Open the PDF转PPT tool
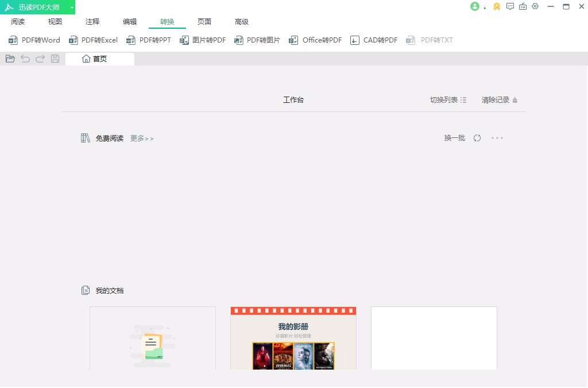This screenshot has height=388, width=588. 149,40
